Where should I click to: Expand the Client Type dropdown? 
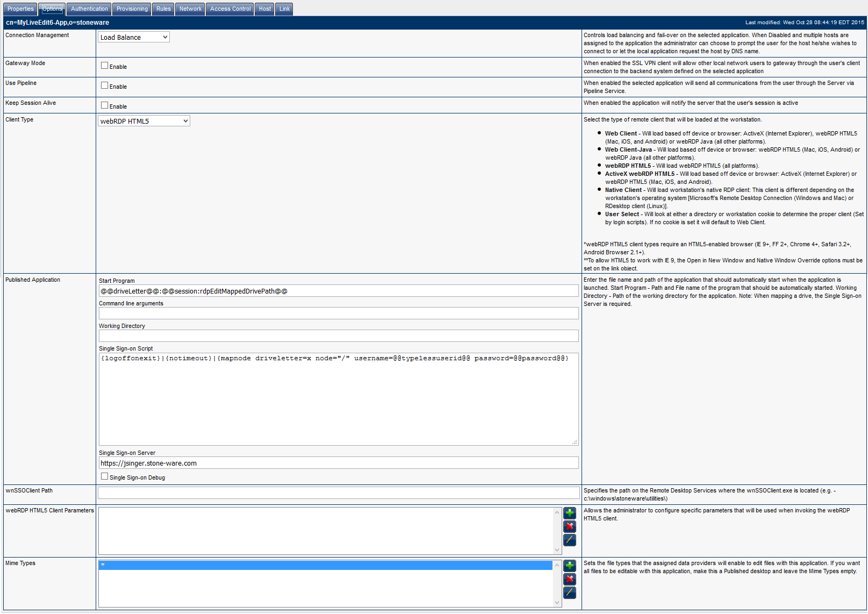(x=144, y=121)
